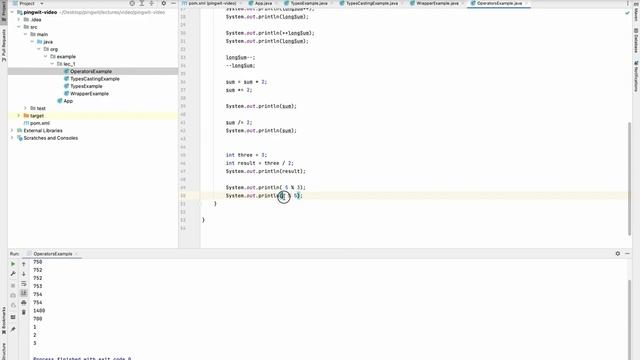The width and height of the screenshot is (640, 360).
Task: Toggle soft-wrap in the Run console
Action: click(x=24, y=284)
